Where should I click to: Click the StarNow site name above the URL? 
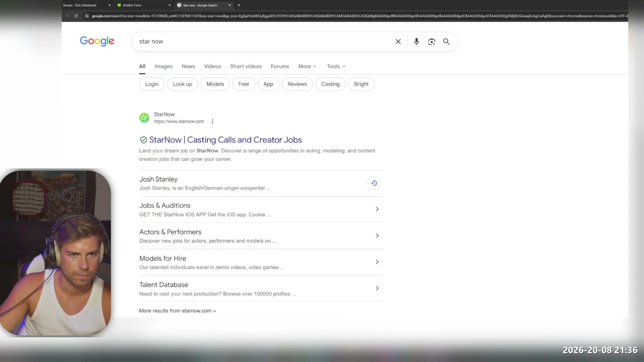pos(164,114)
